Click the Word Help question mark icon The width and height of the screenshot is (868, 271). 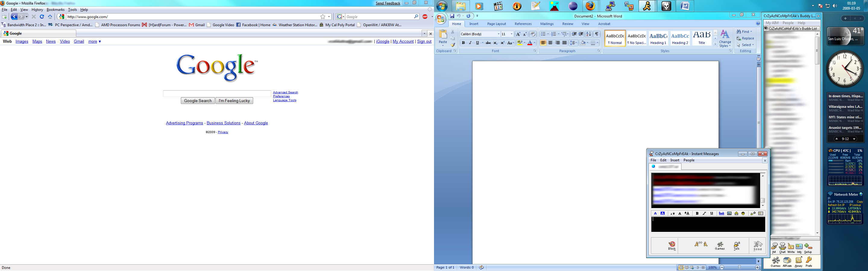[x=758, y=23]
